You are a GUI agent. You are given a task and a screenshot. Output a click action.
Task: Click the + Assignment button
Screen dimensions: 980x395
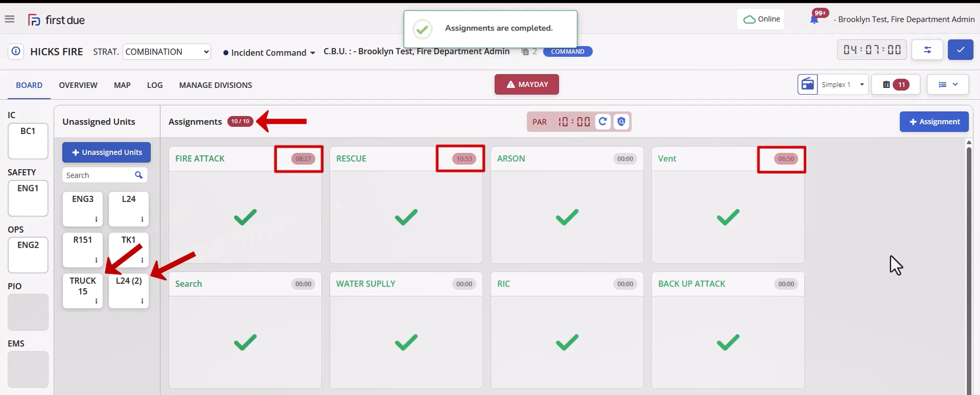(934, 122)
